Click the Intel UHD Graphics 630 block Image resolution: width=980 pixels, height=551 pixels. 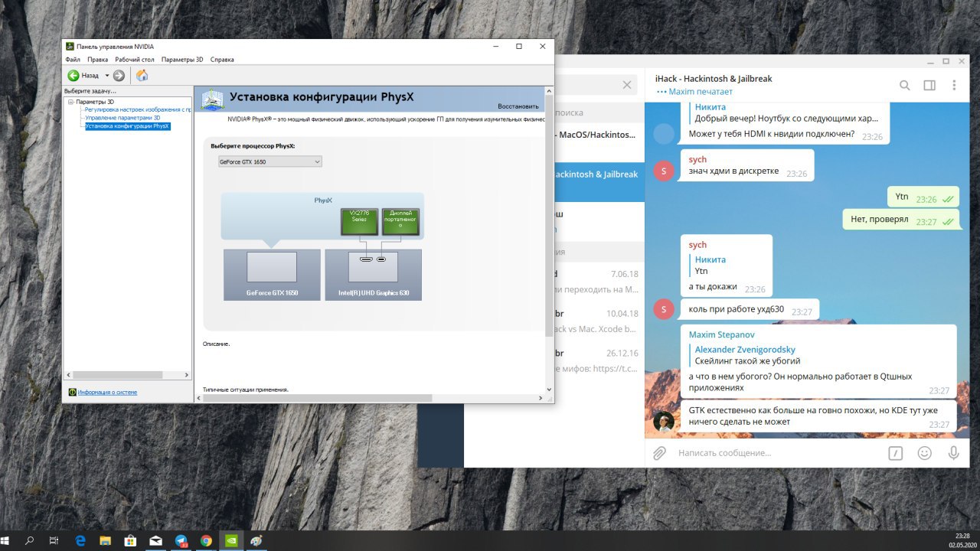coord(373,275)
